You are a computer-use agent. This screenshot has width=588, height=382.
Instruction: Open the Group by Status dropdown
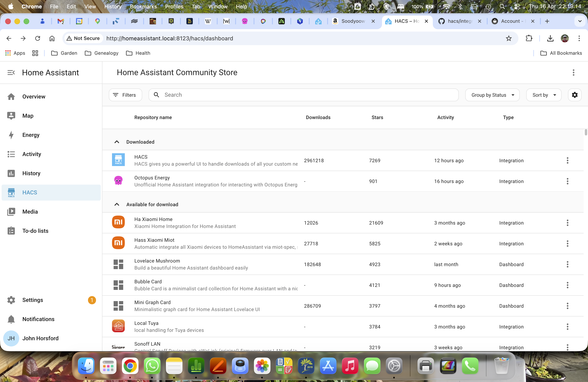click(492, 95)
